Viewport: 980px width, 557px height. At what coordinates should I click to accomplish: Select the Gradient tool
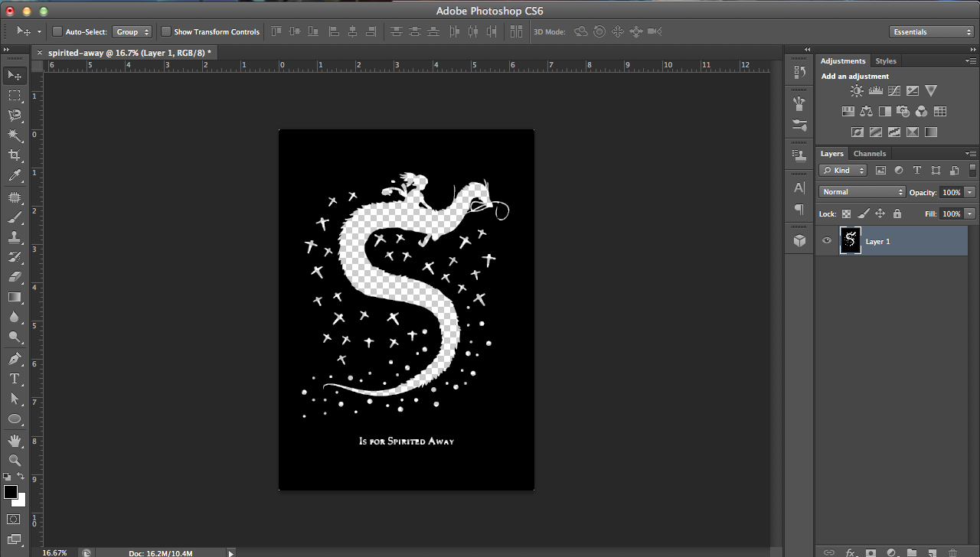[x=15, y=297]
